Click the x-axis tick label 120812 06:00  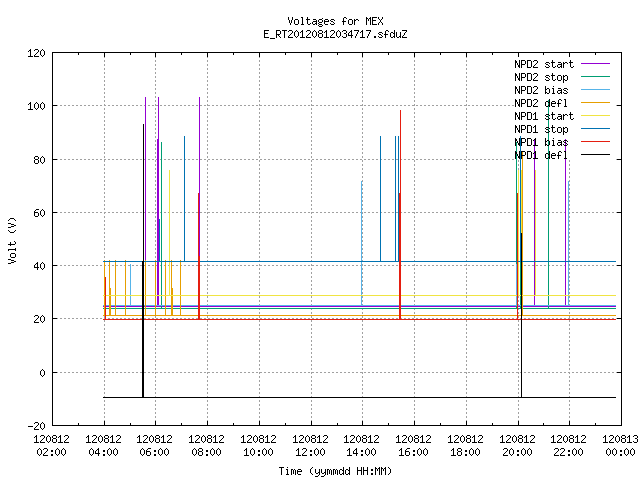click(154, 445)
